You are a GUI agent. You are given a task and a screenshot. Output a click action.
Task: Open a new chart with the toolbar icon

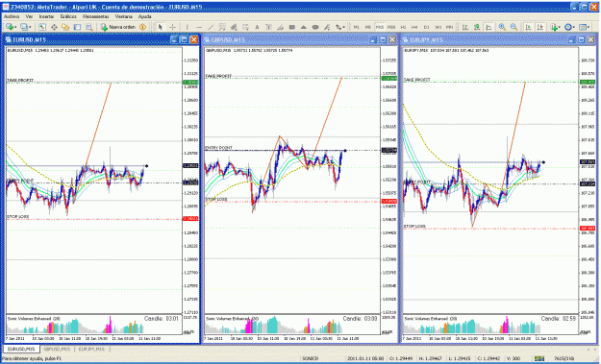[9, 27]
